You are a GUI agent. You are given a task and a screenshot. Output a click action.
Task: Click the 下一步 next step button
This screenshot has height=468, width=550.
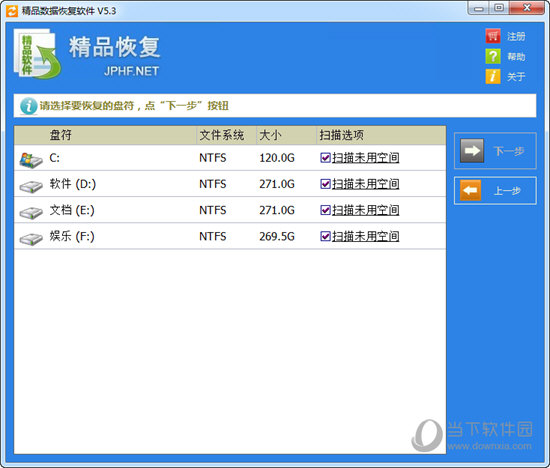tap(495, 151)
